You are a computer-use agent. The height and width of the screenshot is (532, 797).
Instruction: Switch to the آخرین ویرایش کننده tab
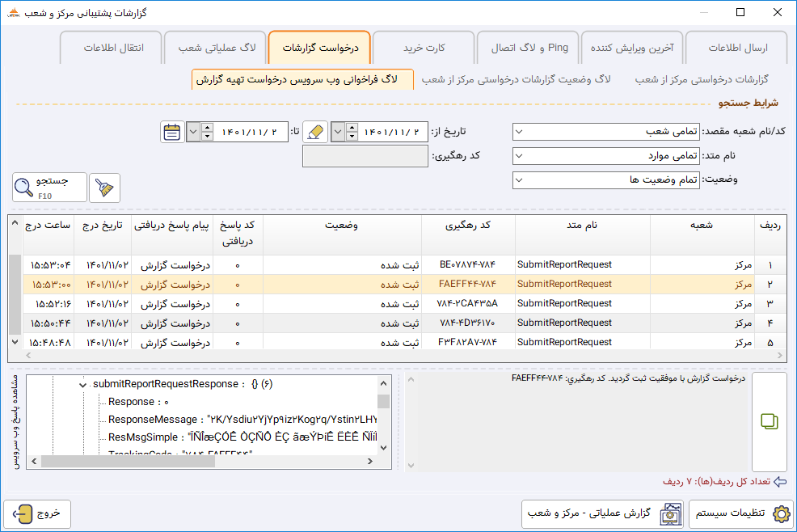tap(632, 48)
